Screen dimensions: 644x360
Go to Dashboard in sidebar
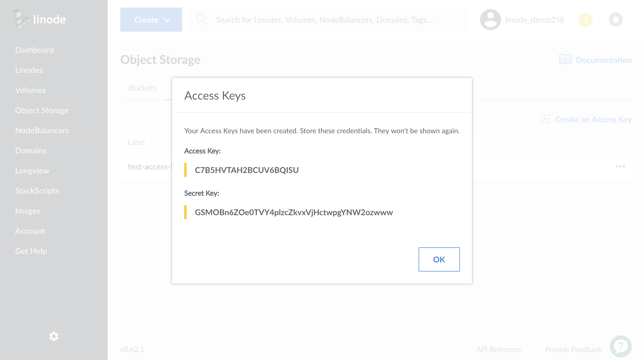click(x=34, y=50)
